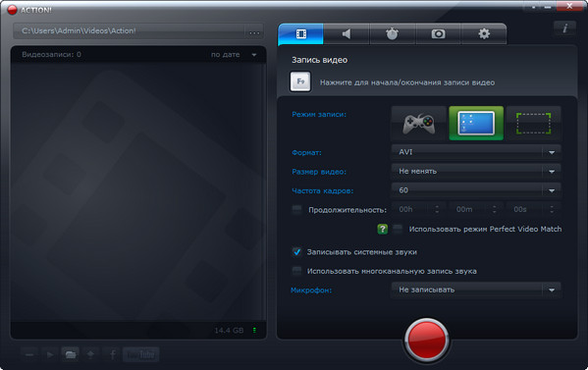Click the YouTube upload button

coord(141,354)
